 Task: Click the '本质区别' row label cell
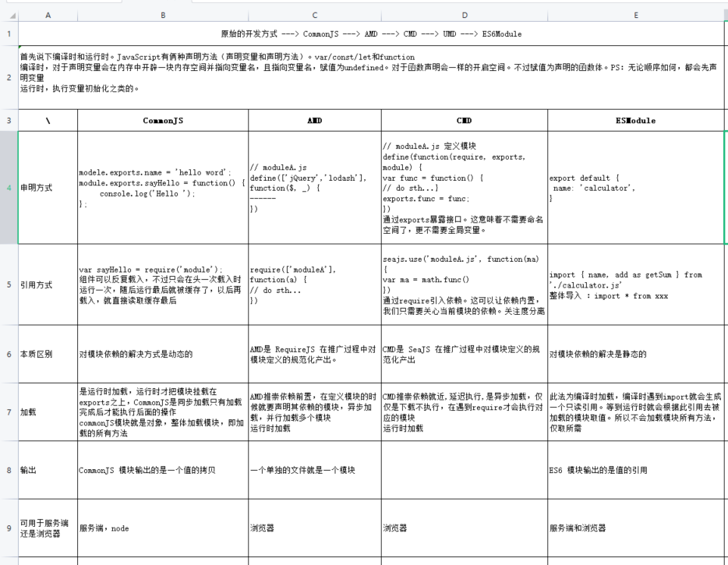coord(48,355)
